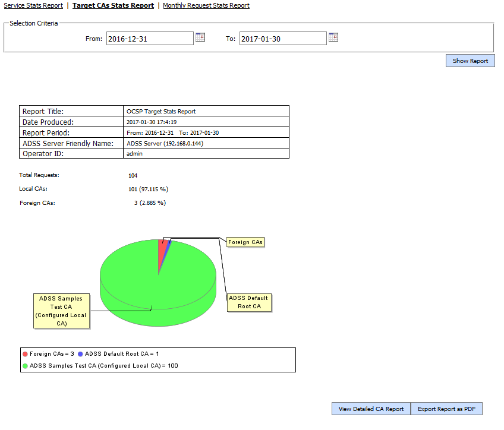Click the blue ADSS Default Root CA legend dot
Screen dimensions: 504x430
tap(80, 353)
